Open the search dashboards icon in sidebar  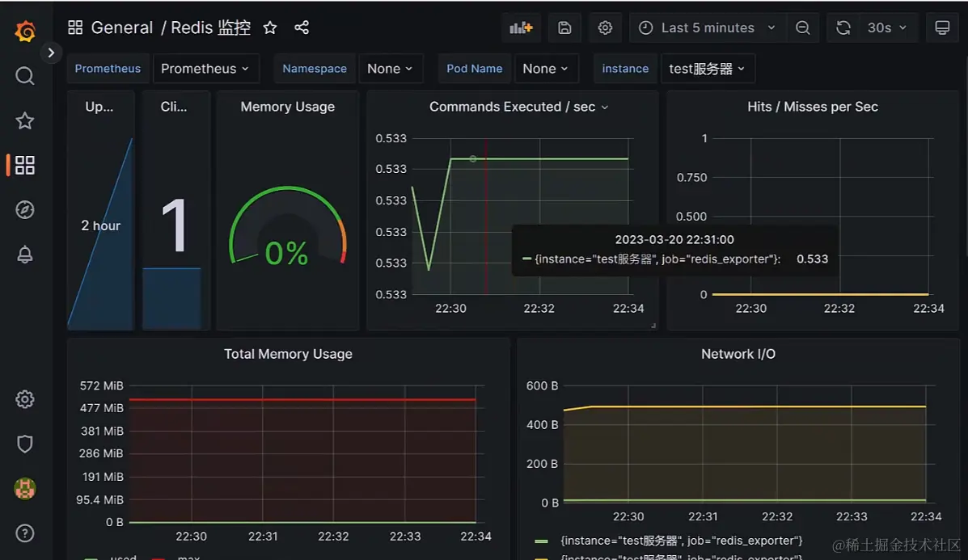tap(25, 76)
